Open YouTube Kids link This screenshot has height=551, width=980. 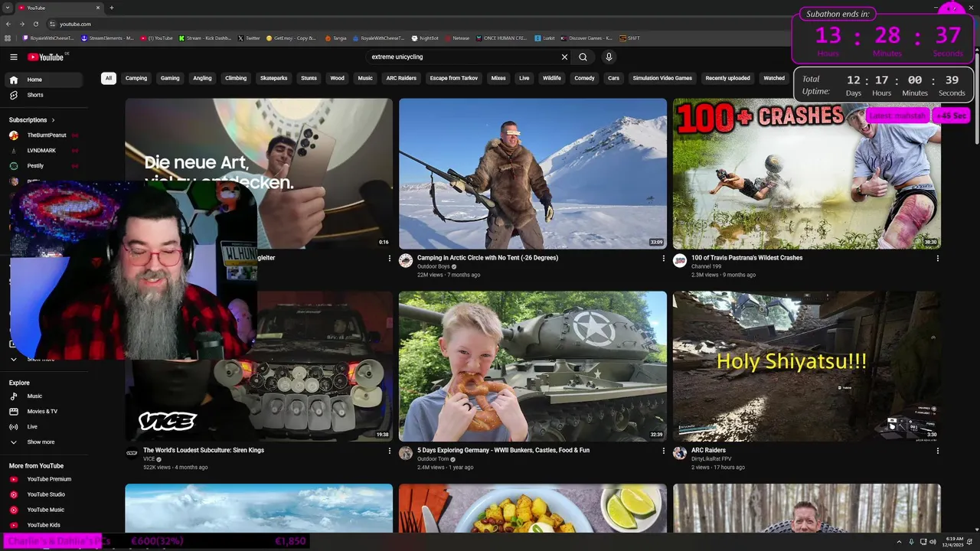43,525
